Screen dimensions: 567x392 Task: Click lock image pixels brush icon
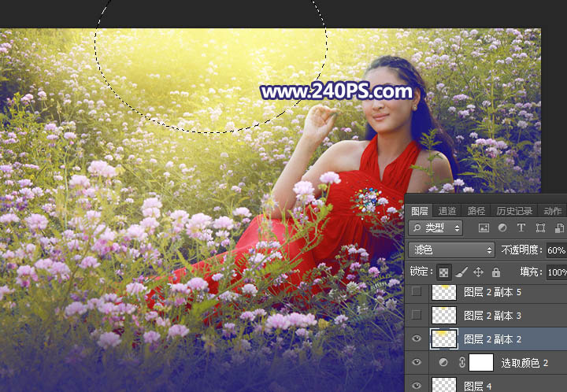[461, 272]
